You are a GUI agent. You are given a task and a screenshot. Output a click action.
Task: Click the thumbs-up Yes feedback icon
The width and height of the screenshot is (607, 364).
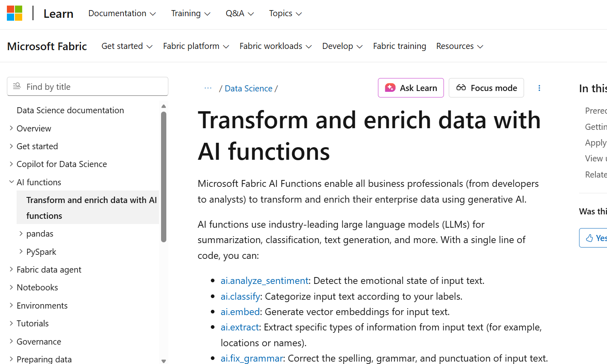589,238
